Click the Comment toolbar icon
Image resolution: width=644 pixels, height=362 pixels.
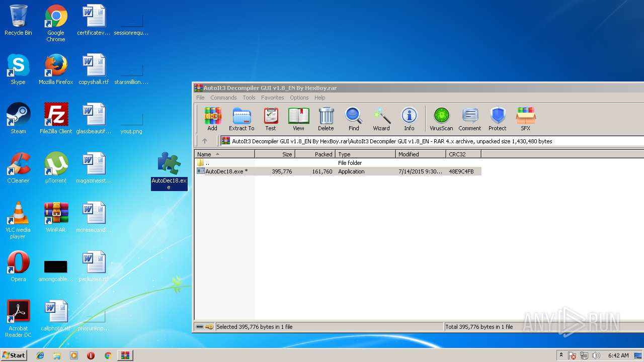pyautogui.click(x=470, y=119)
